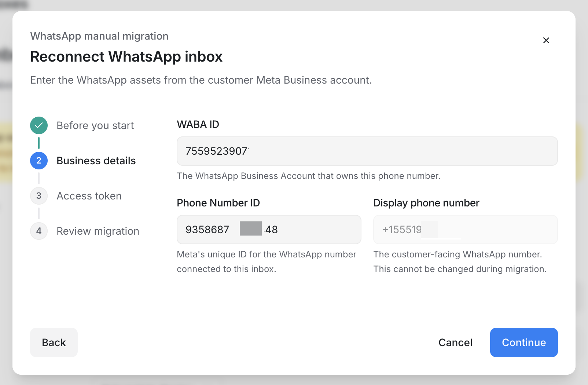Viewport: 588px width, 385px height.
Task: Click the Display phone number label
Action: [426, 203]
